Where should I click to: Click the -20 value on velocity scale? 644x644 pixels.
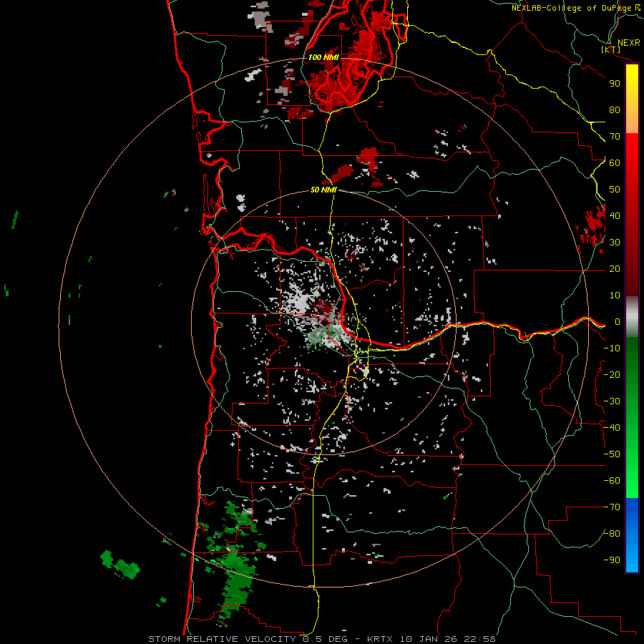click(612, 374)
